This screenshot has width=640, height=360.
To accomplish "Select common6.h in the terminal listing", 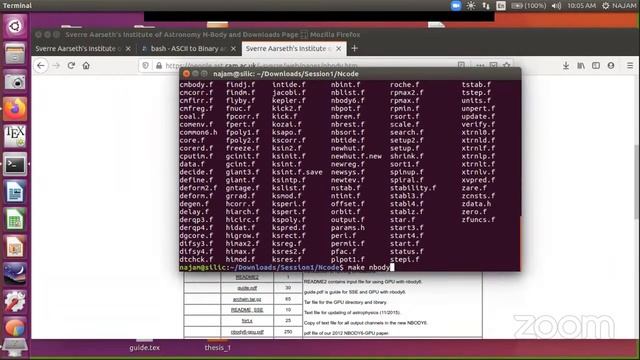I will tap(198, 132).
